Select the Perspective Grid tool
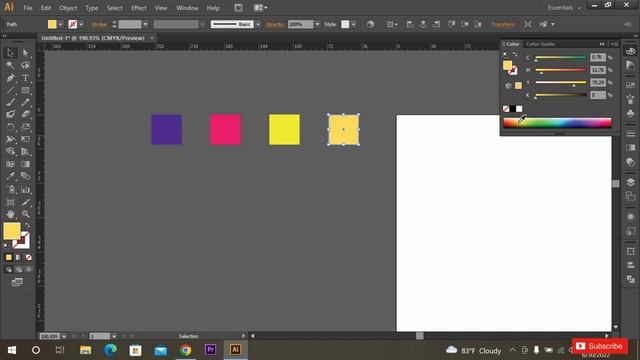The height and width of the screenshot is (360, 640). click(25, 151)
